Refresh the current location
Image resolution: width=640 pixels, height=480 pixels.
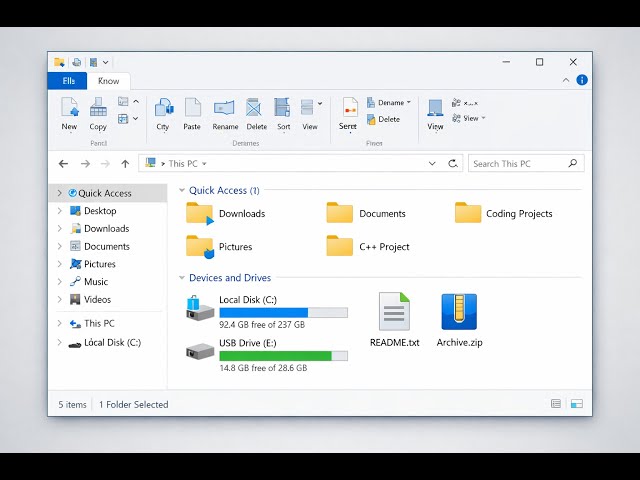[x=453, y=164]
